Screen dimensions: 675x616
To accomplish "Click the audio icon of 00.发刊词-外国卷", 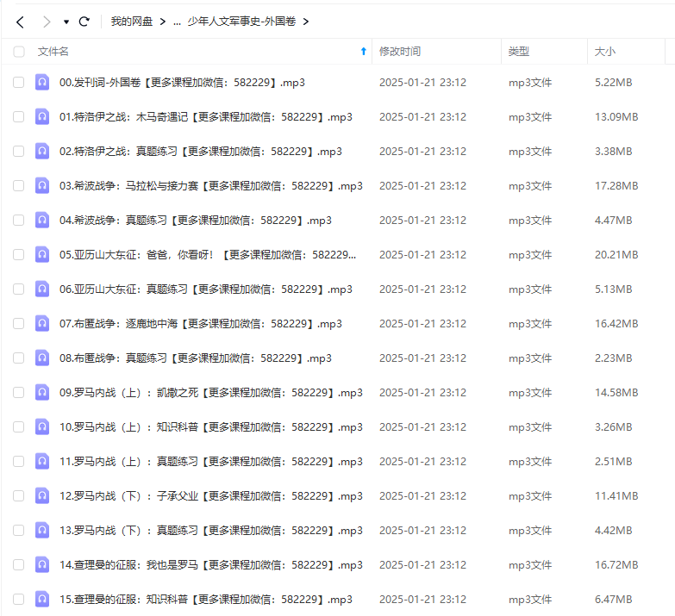I will [42, 82].
